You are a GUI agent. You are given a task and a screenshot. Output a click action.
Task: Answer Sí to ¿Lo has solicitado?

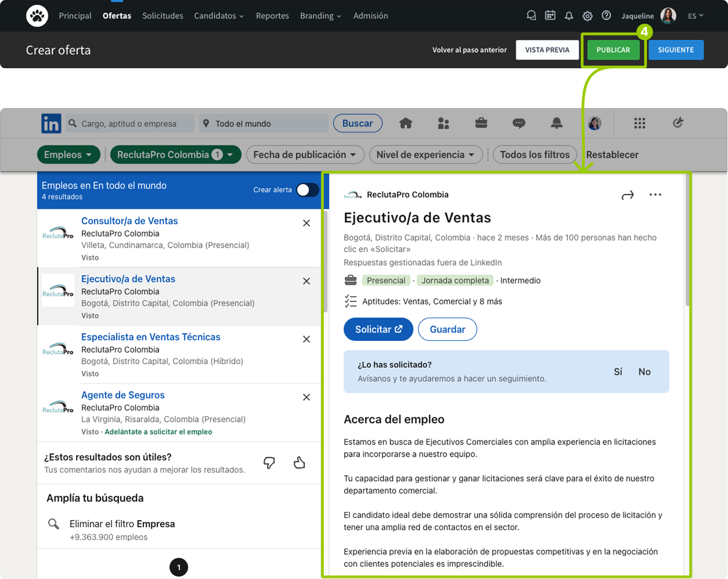(618, 371)
